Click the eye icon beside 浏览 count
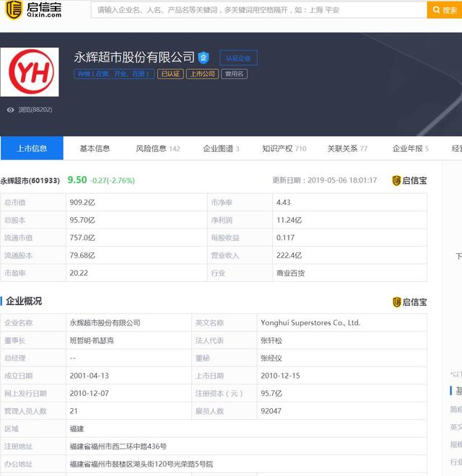This screenshot has width=462, height=476. click(x=10, y=110)
